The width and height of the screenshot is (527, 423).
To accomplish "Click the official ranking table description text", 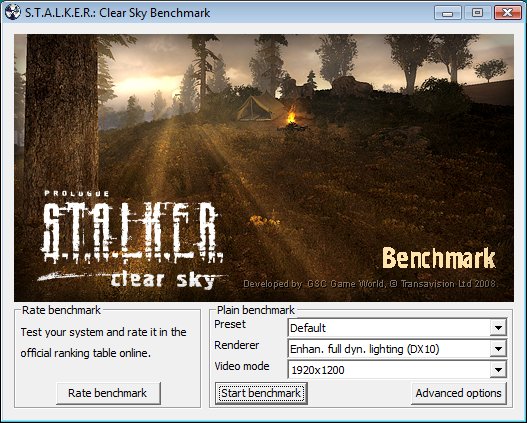I will pyautogui.click(x=104, y=342).
